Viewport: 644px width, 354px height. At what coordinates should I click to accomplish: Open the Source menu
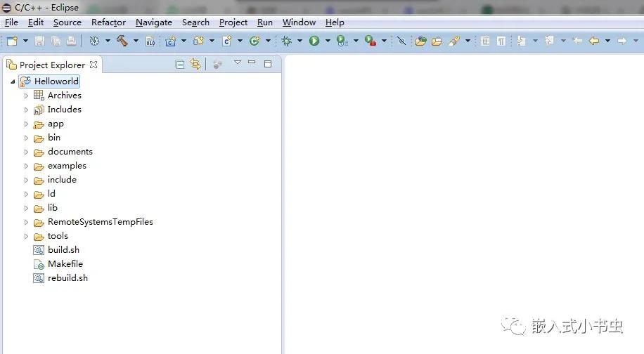pos(67,22)
